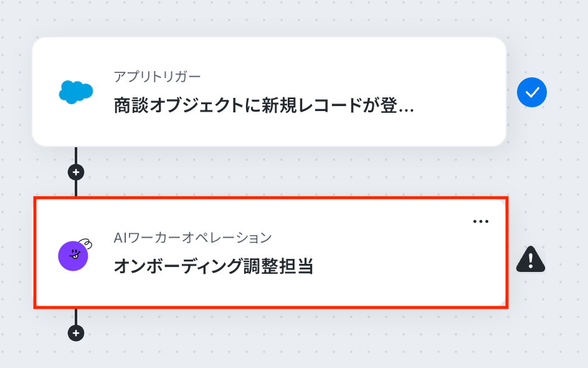Click the Salesforce cloud icon
This screenshot has width=588, height=368.
pyautogui.click(x=76, y=92)
